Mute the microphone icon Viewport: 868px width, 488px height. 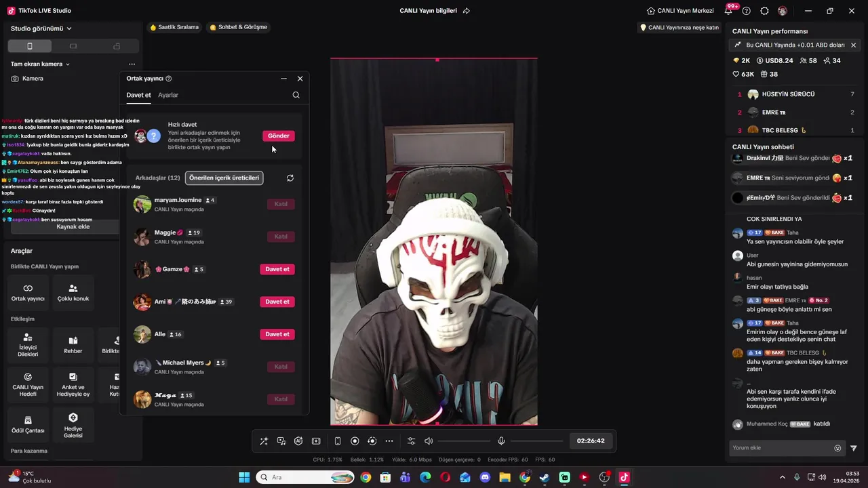click(x=501, y=441)
